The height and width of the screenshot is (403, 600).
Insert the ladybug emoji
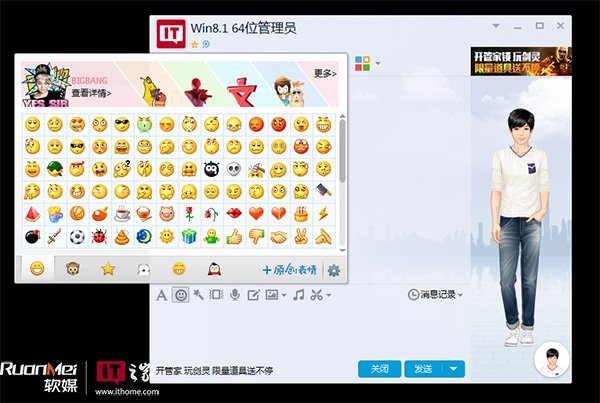(99, 237)
